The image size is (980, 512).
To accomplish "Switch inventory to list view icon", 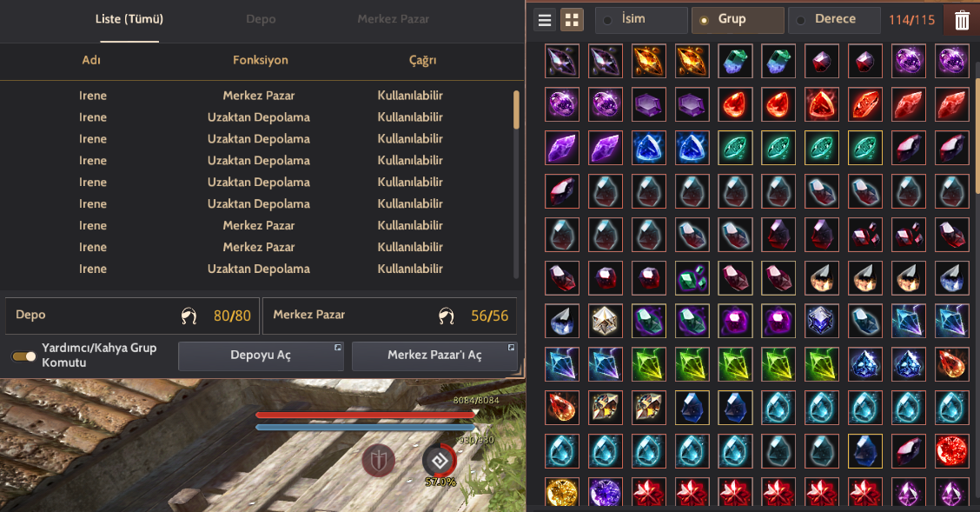I will (x=545, y=20).
